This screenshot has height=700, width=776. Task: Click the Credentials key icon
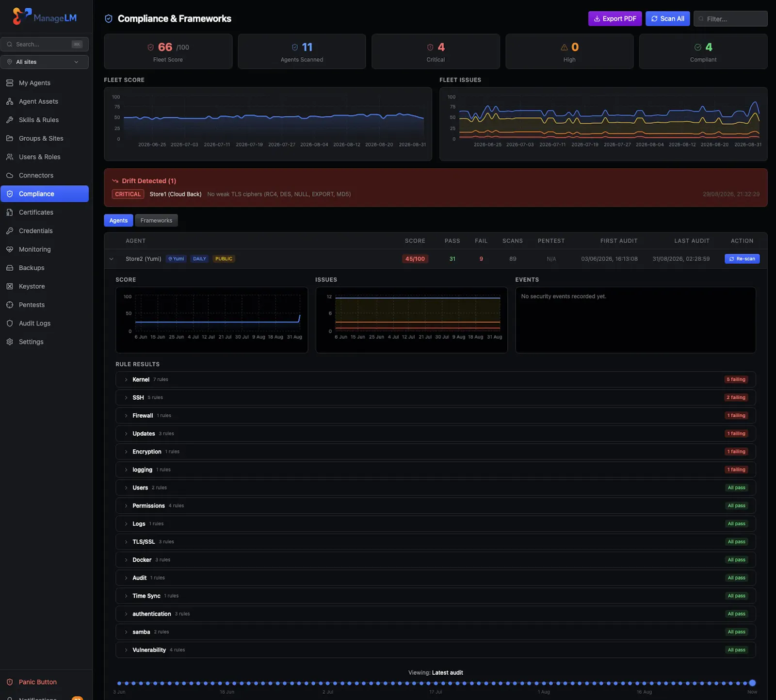point(10,231)
